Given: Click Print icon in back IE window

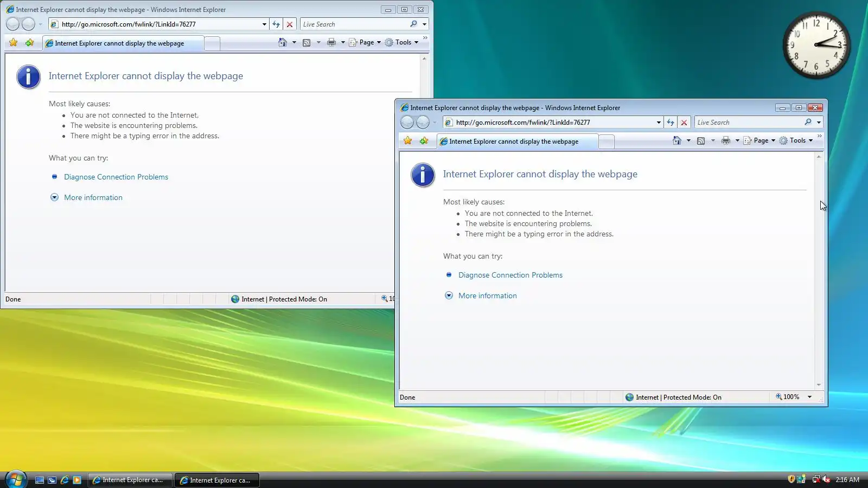Looking at the screenshot, I should (331, 42).
